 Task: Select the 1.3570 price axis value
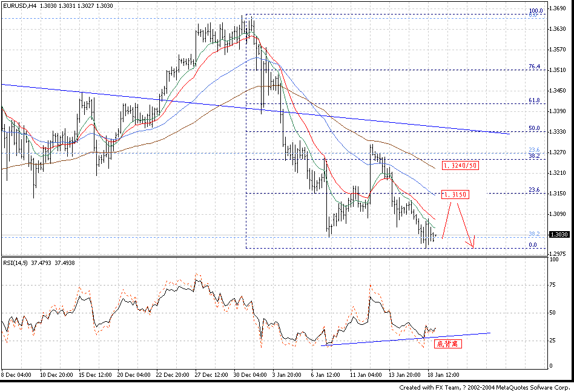click(558, 50)
